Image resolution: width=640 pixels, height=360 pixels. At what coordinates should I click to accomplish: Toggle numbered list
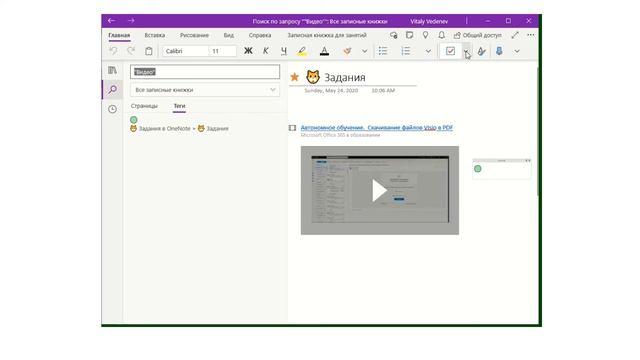click(x=405, y=51)
